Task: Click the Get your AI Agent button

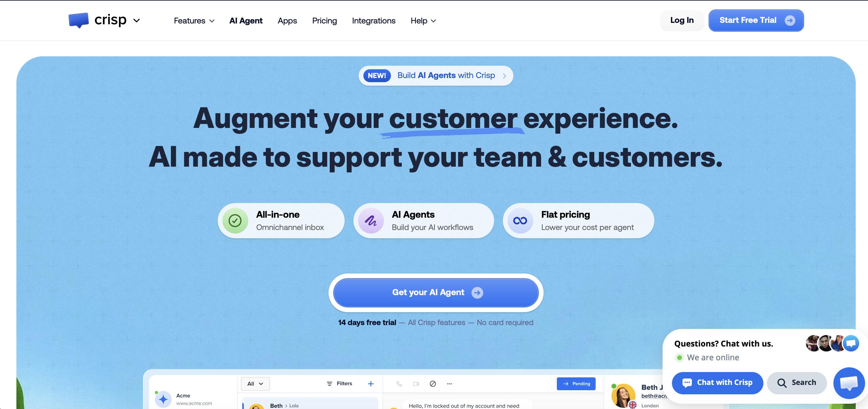Action: 436,293
